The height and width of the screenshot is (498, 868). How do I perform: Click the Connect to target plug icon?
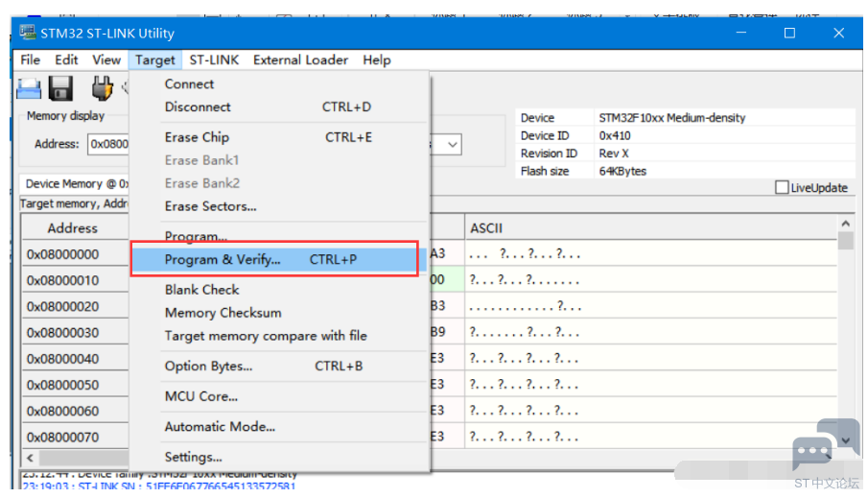102,88
